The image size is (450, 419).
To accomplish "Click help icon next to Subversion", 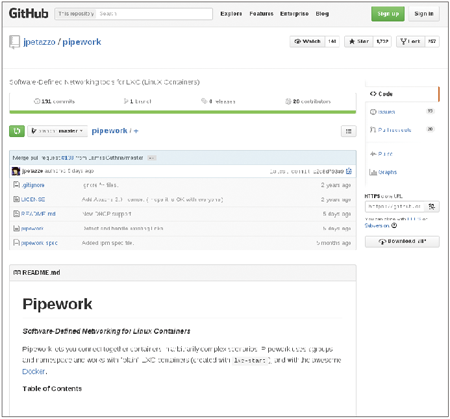I will [394, 226].
